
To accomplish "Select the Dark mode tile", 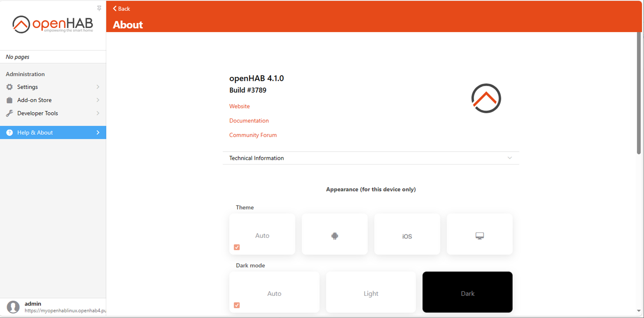I will 467,292.
